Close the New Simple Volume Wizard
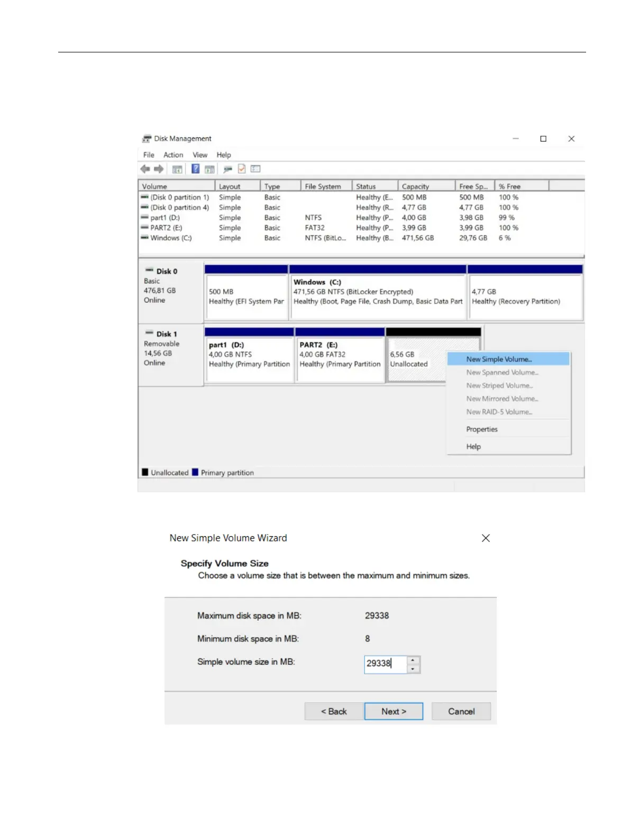 tap(486, 538)
